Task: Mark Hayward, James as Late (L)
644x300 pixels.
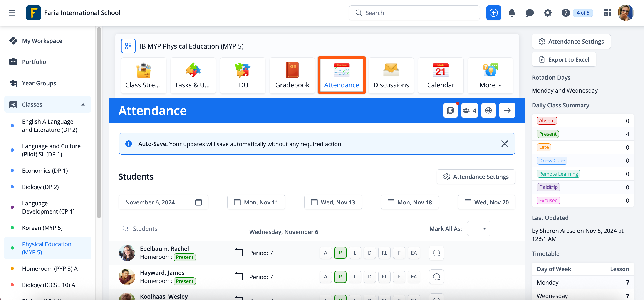Action: click(x=355, y=277)
